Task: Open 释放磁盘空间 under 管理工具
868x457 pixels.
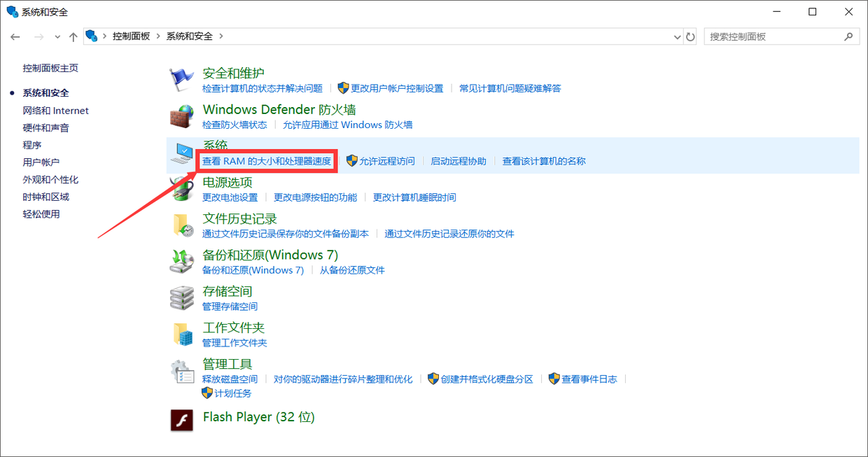Action: pyautogui.click(x=230, y=379)
